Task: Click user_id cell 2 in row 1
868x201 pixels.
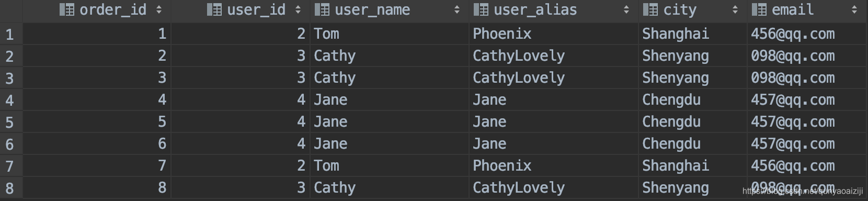Action: [241, 34]
